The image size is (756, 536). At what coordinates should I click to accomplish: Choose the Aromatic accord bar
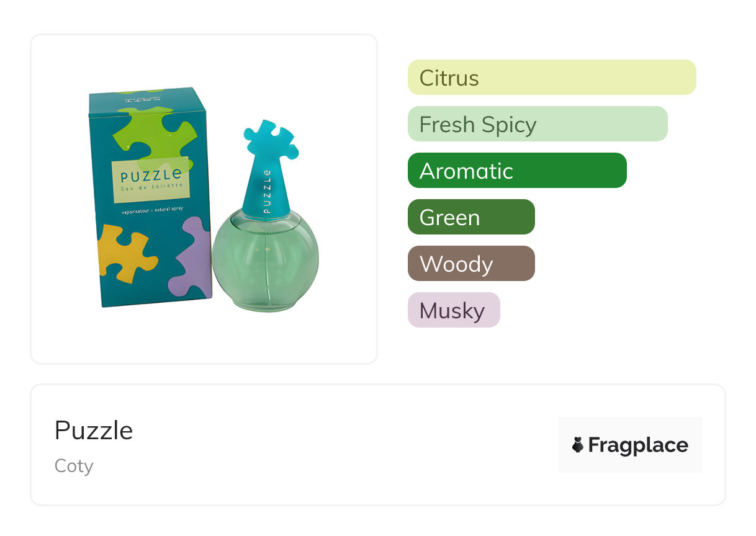pyautogui.click(x=516, y=171)
